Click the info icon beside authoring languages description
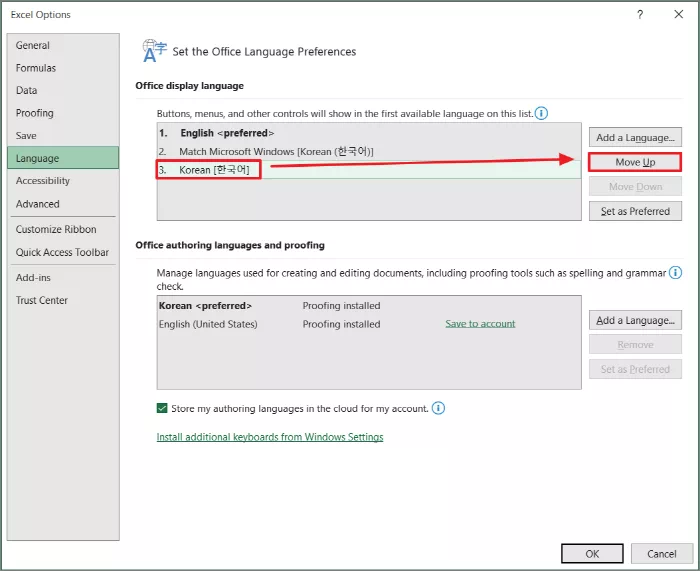Viewport: 700px width, 571px height. 675,272
